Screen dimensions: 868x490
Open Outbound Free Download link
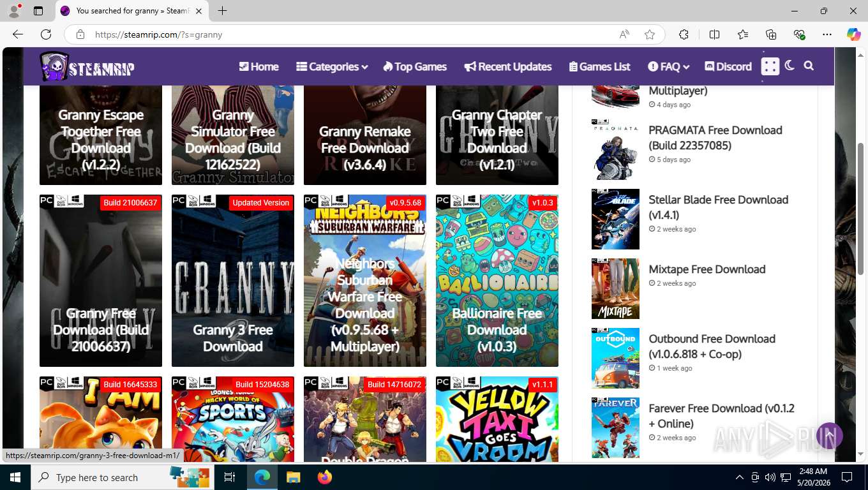712,346
